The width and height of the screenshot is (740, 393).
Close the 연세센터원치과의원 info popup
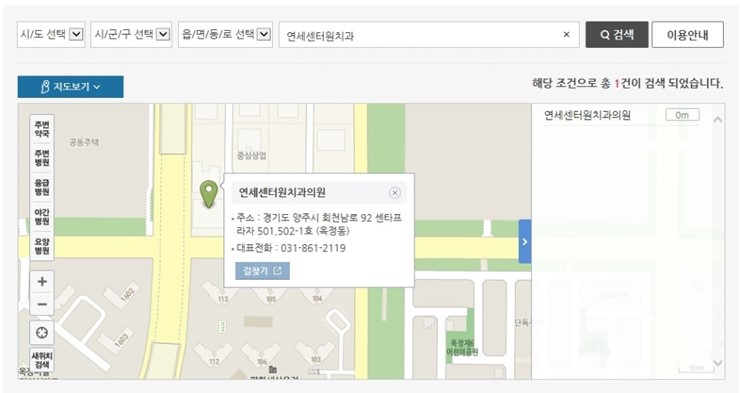[395, 193]
